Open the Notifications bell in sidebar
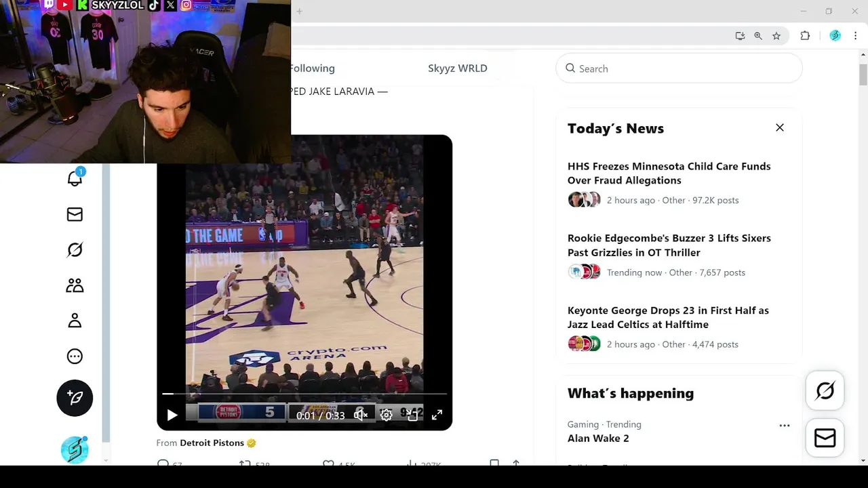This screenshot has width=868, height=488. point(75,178)
